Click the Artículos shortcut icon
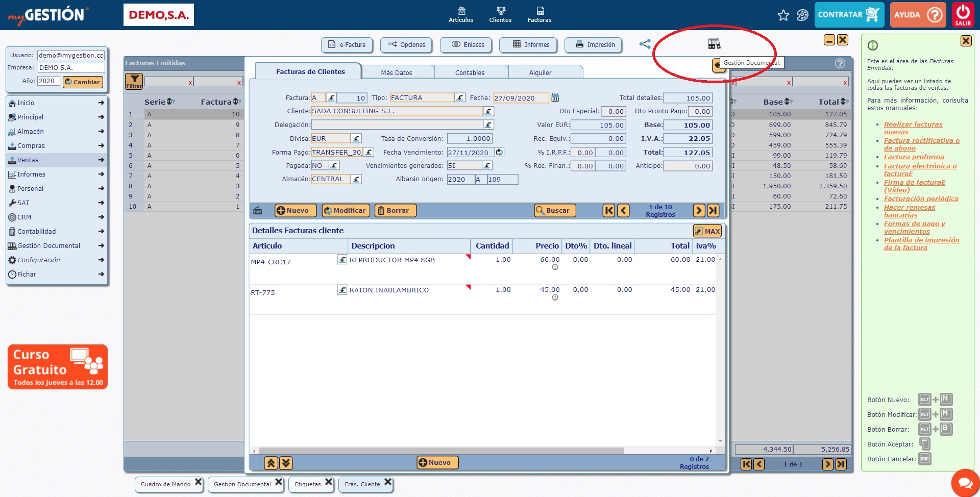Screen dimensions: 980x497 pyautogui.click(x=461, y=14)
